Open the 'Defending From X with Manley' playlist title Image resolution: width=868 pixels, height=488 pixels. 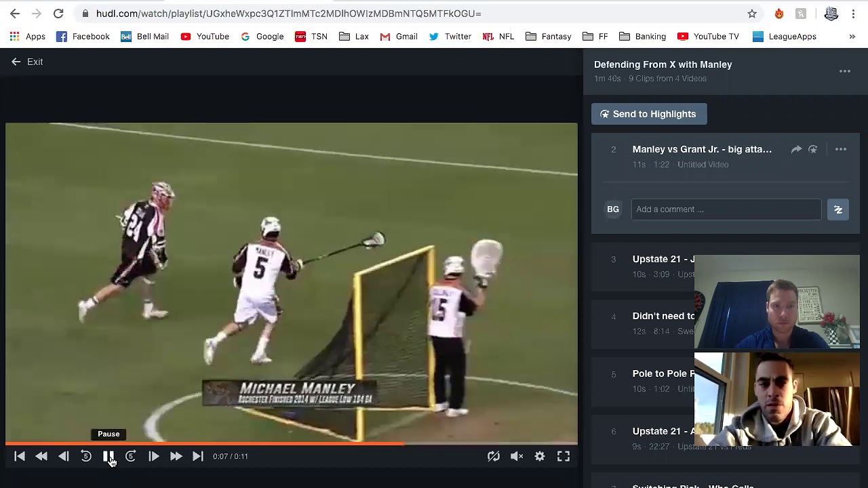point(663,64)
